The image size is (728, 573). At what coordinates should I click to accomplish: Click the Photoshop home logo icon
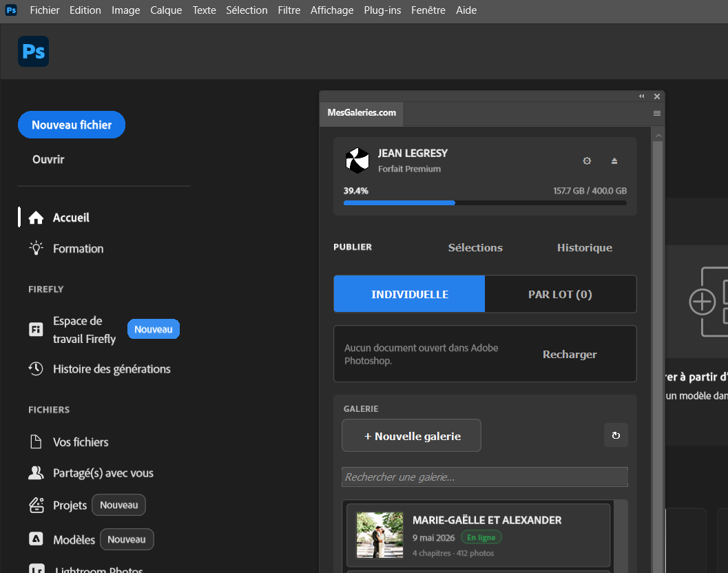pyautogui.click(x=34, y=51)
